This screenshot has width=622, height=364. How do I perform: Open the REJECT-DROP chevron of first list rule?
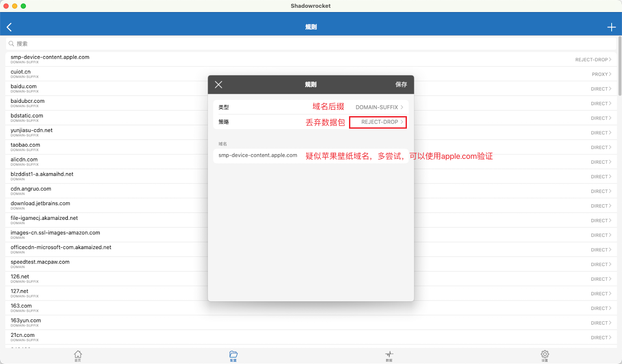point(610,60)
